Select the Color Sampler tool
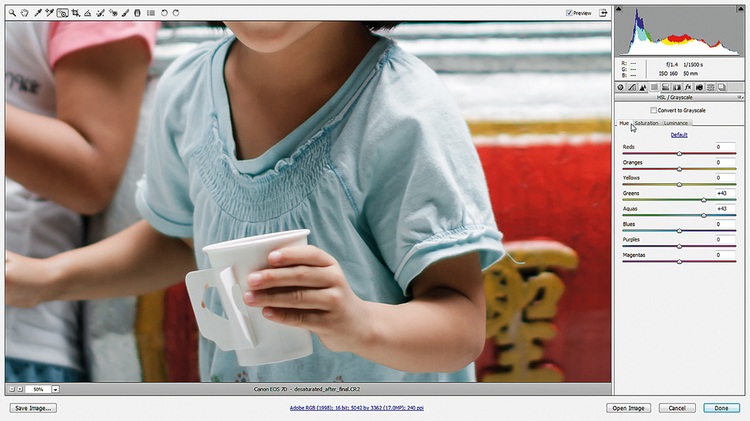 (x=50, y=13)
